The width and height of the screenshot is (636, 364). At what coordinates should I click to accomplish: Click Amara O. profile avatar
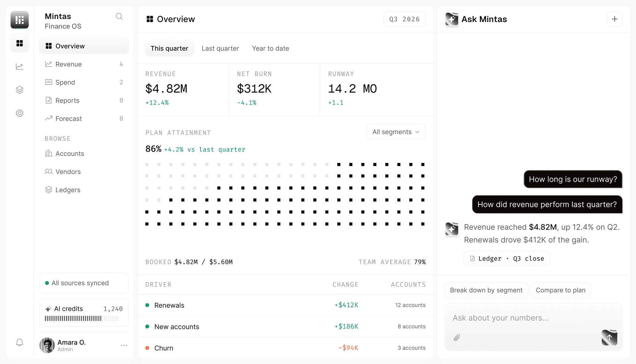47,345
